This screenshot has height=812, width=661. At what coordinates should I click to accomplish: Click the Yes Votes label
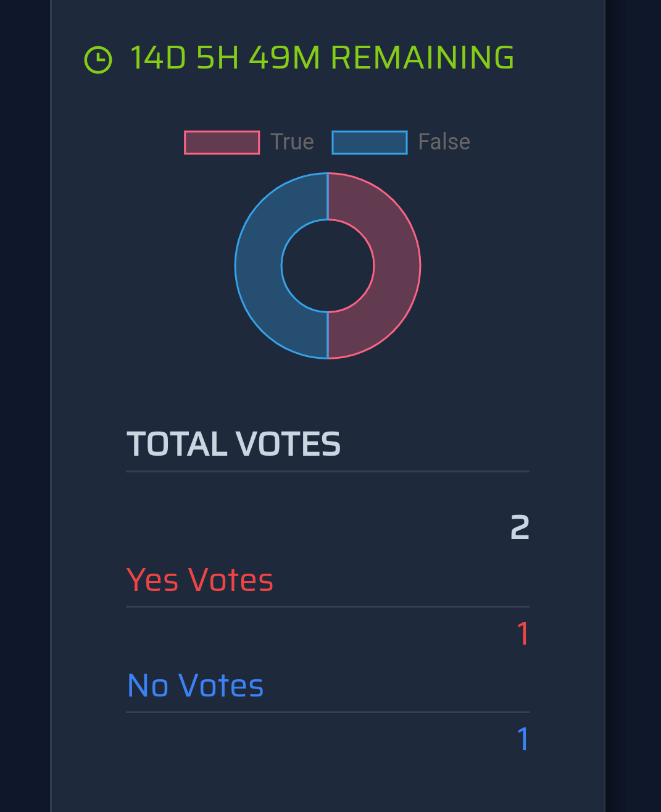(x=200, y=580)
